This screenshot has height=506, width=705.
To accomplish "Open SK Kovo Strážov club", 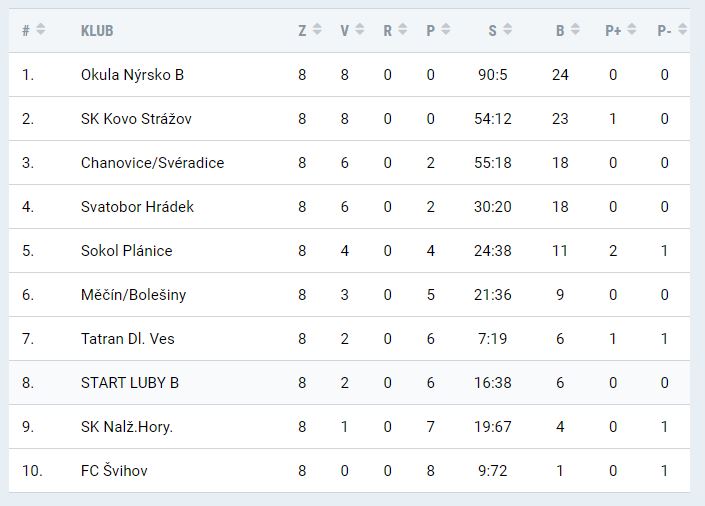I will (x=136, y=119).
